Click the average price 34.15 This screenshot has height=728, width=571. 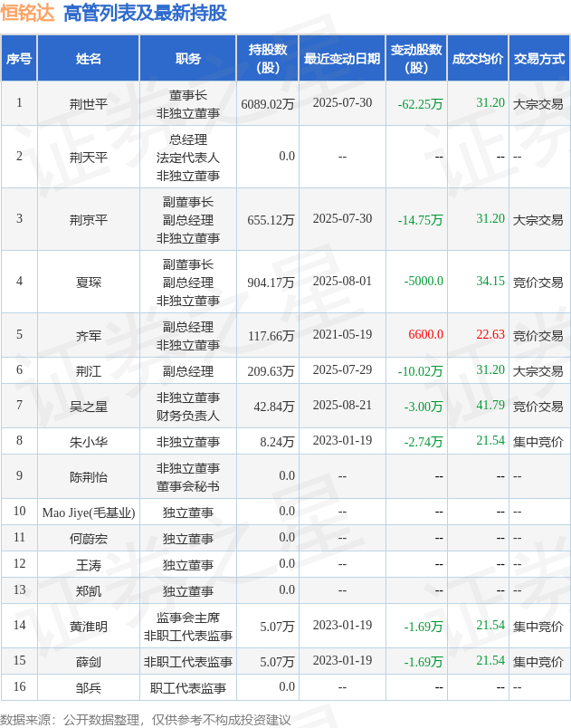(x=490, y=281)
